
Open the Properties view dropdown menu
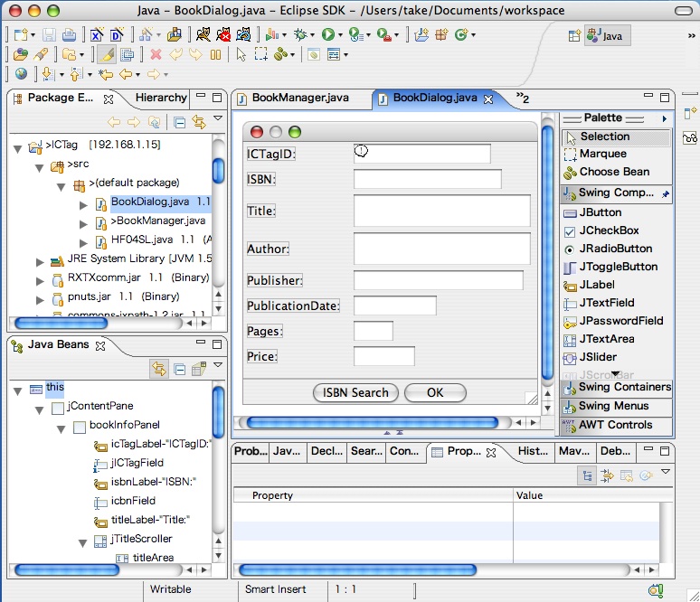pos(665,473)
